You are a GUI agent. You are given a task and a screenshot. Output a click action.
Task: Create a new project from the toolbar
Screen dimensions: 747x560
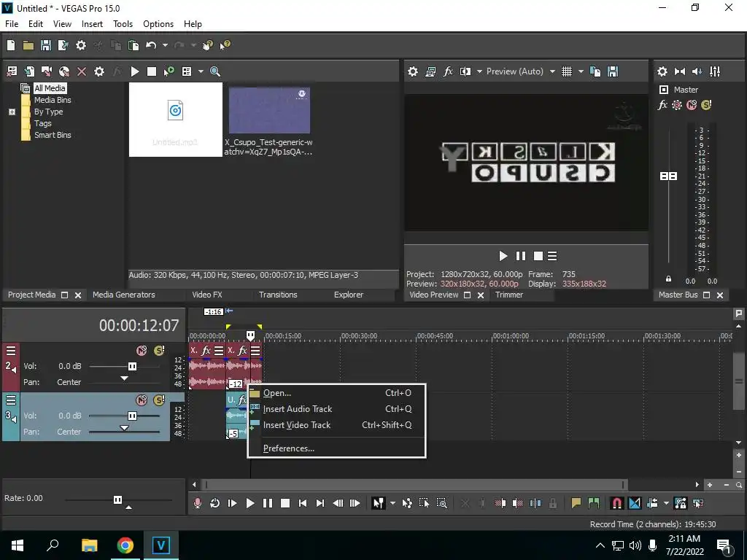tap(11, 45)
